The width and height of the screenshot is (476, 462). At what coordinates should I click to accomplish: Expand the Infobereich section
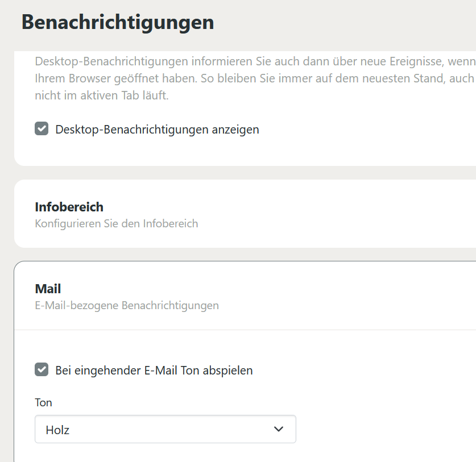tap(245, 214)
